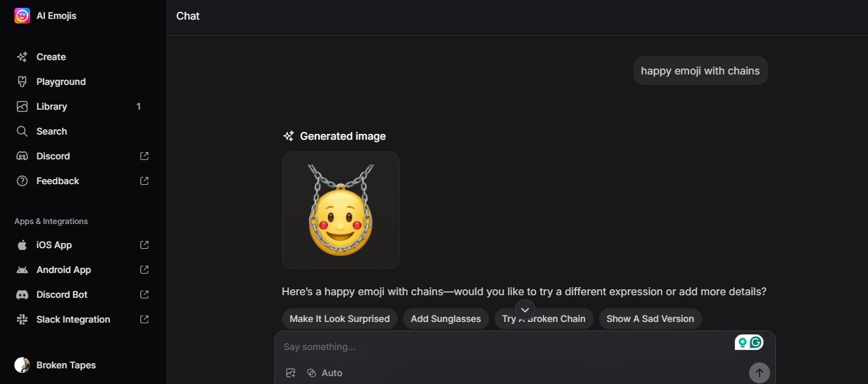Click the Discord icon in the sidebar
Image resolution: width=868 pixels, height=384 pixels.
coord(22,155)
